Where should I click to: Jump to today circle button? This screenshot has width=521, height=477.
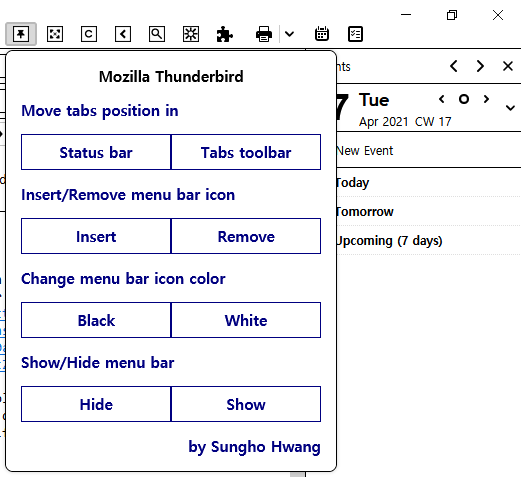pyautogui.click(x=464, y=99)
